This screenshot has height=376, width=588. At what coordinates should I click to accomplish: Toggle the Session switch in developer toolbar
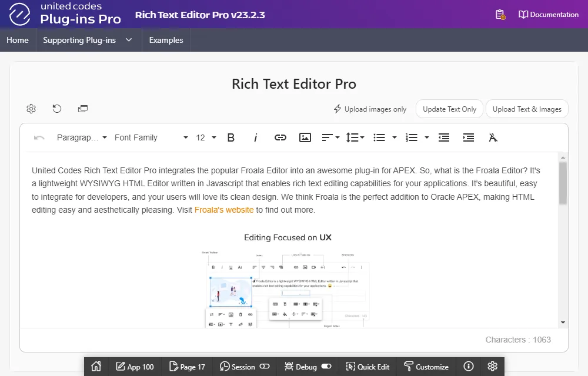click(x=265, y=367)
